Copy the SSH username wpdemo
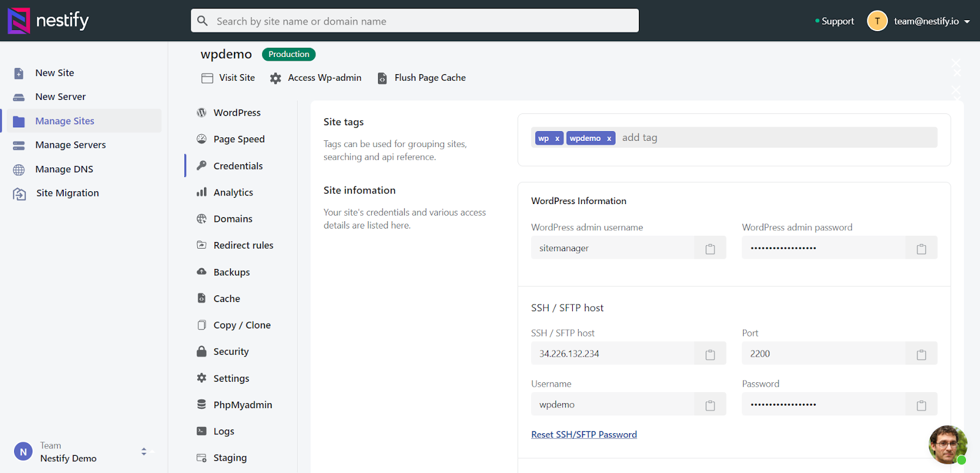The height and width of the screenshot is (473, 980). [x=710, y=406]
